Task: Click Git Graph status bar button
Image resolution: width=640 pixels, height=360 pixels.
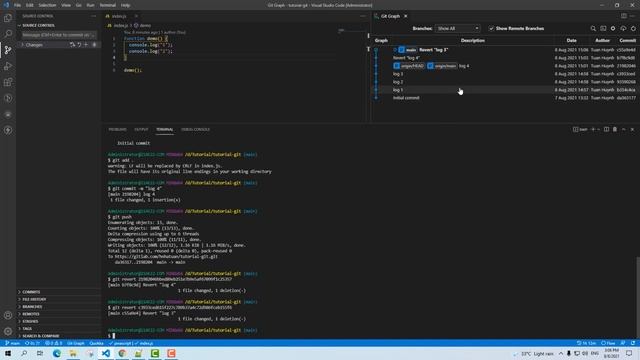Action: 76,343
